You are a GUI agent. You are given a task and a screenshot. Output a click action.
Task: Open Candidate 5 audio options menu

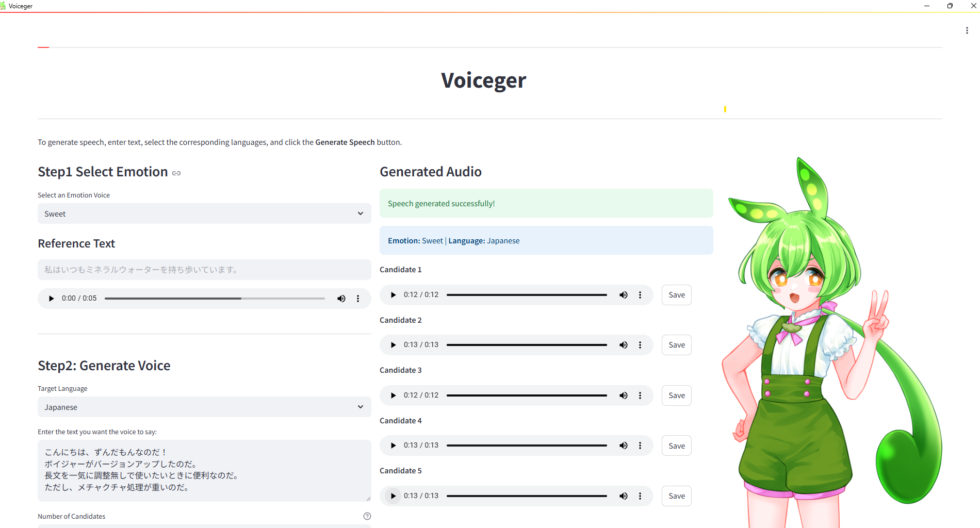click(640, 496)
